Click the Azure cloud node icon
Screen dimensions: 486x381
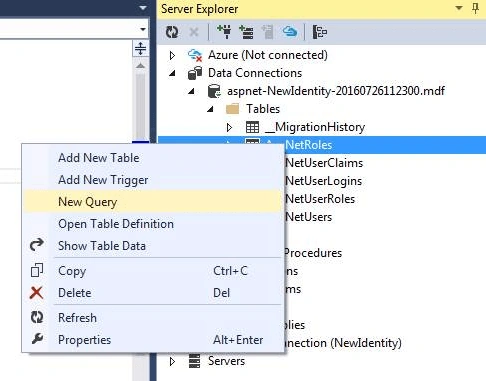coord(195,55)
